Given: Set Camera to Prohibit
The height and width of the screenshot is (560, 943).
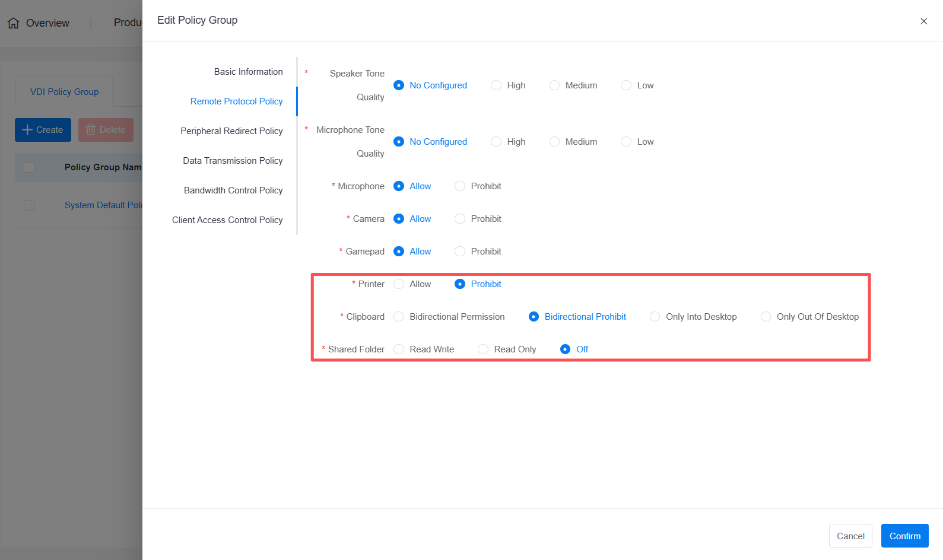Looking at the screenshot, I should [x=460, y=219].
